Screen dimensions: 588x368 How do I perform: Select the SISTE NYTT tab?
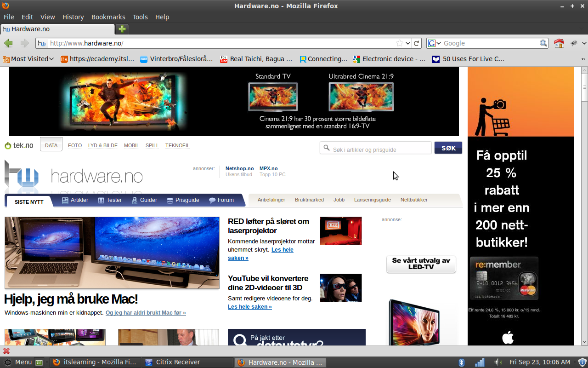(29, 202)
